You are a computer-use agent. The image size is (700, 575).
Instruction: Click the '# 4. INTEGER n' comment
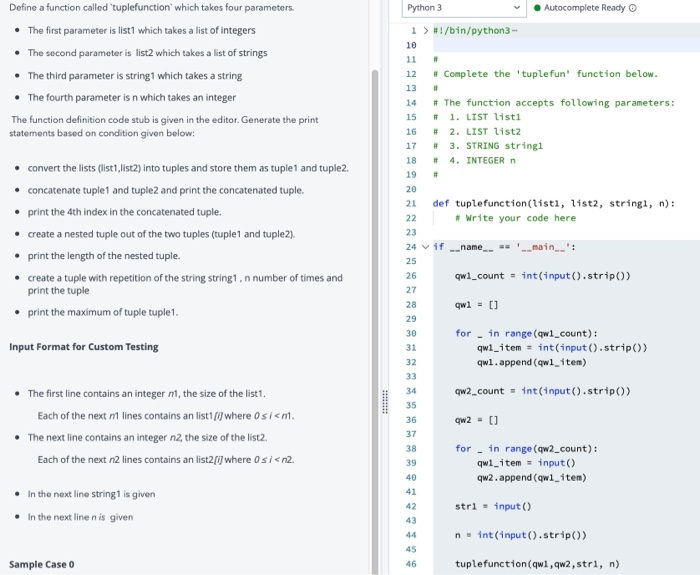tap(474, 160)
